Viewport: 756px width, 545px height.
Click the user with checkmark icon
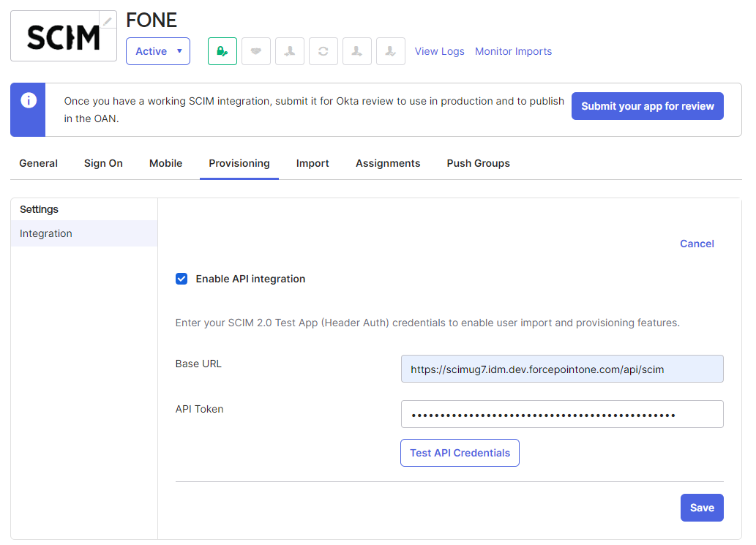[391, 51]
